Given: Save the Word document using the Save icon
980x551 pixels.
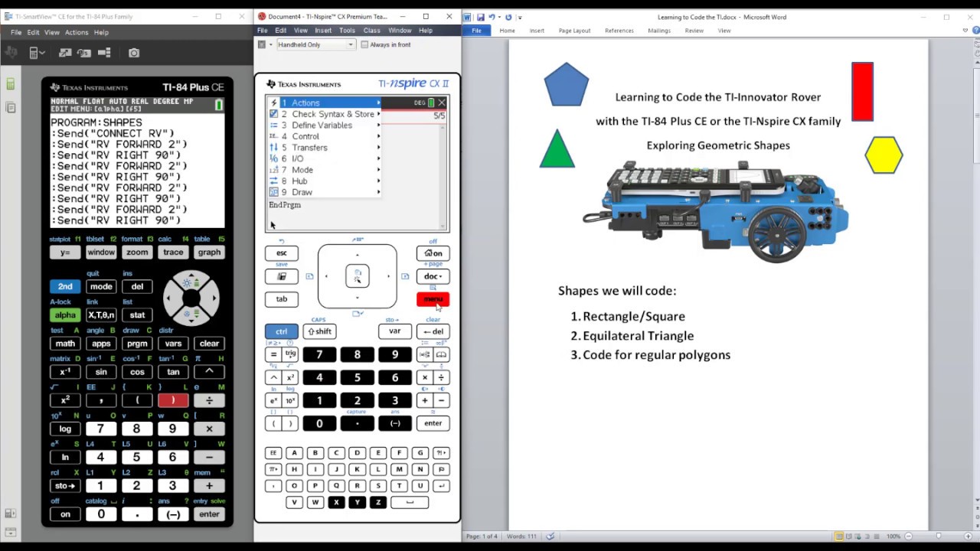Looking at the screenshot, I should (480, 17).
